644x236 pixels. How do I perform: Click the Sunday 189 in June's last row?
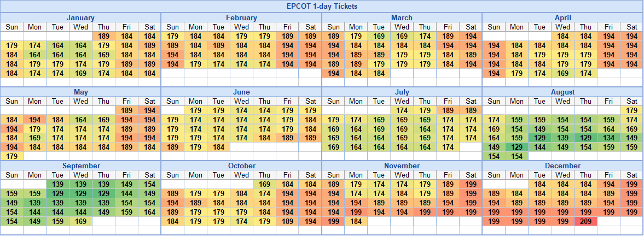172,147
